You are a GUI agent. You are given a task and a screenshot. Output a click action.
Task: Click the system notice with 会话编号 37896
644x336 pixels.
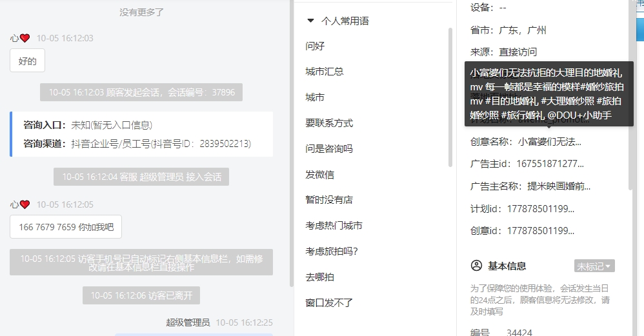click(x=141, y=92)
